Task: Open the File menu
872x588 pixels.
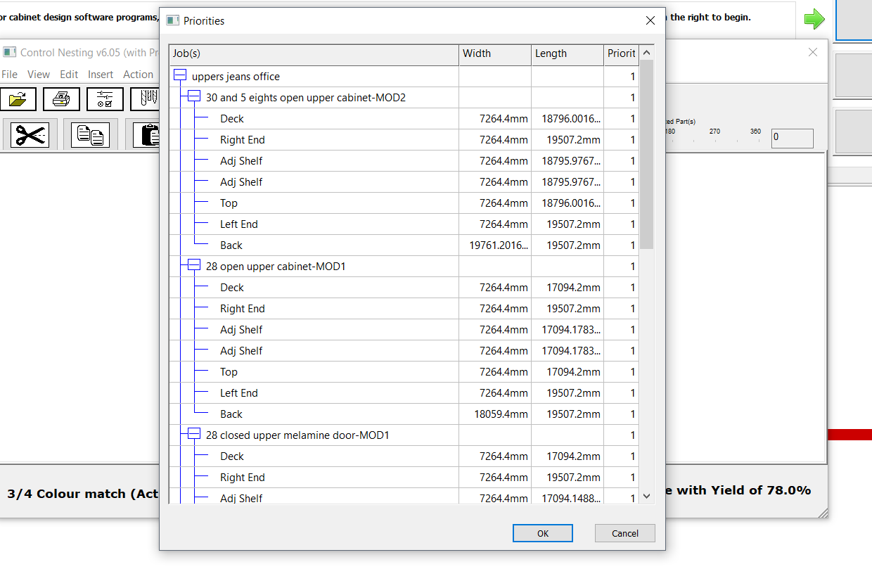Action: 10,75
